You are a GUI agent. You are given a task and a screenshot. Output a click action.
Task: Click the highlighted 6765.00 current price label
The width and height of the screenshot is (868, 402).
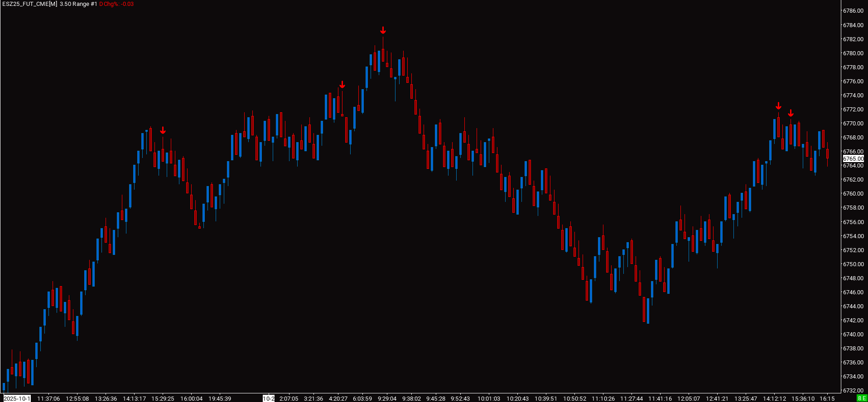pyautogui.click(x=853, y=158)
